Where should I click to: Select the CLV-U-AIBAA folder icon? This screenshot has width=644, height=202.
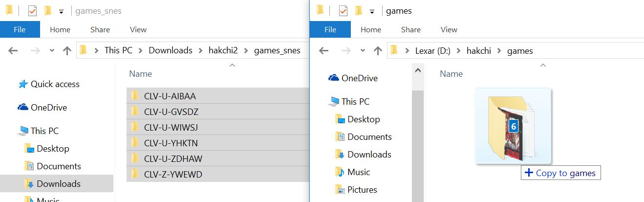pyautogui.click(x=135, y=96)
